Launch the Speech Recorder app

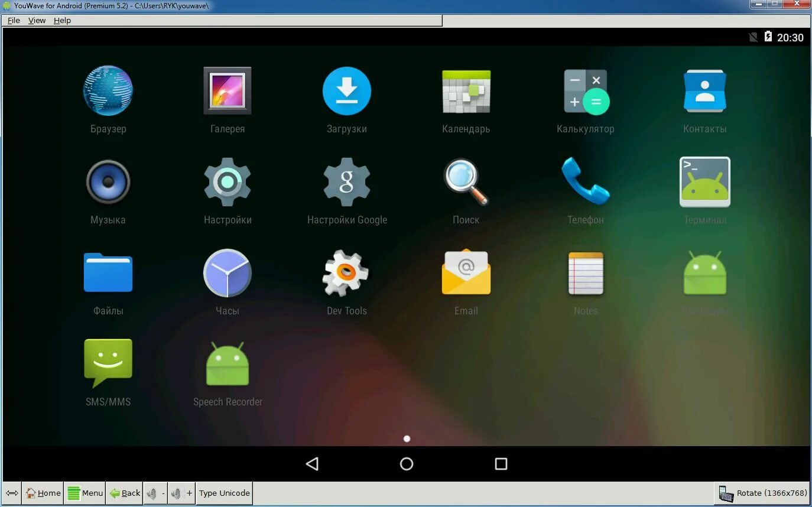(x=228, y=363)
